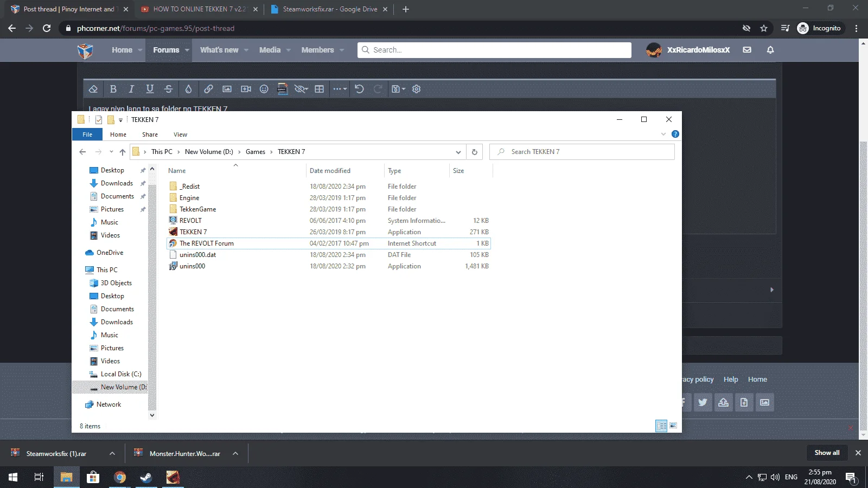Expand Steamworksfix (1).rar download options

pos(112,453)
